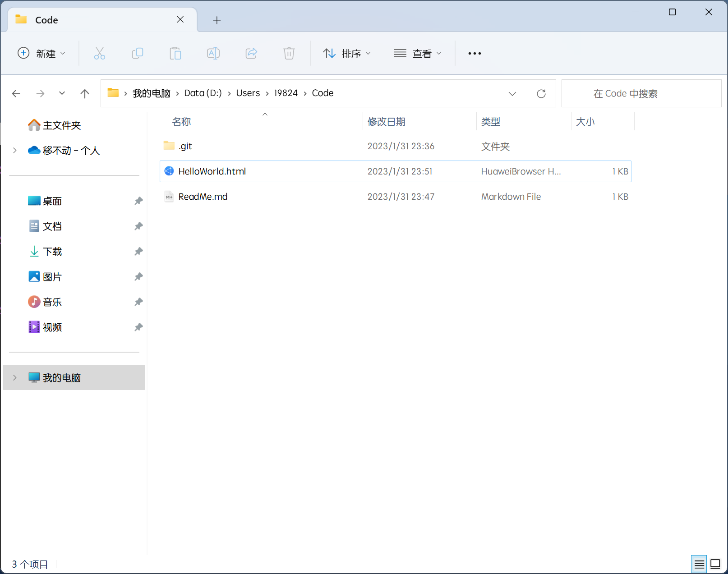Select the HelloWorld.html file name
The image size is (728, 574).
pos(212,171)
